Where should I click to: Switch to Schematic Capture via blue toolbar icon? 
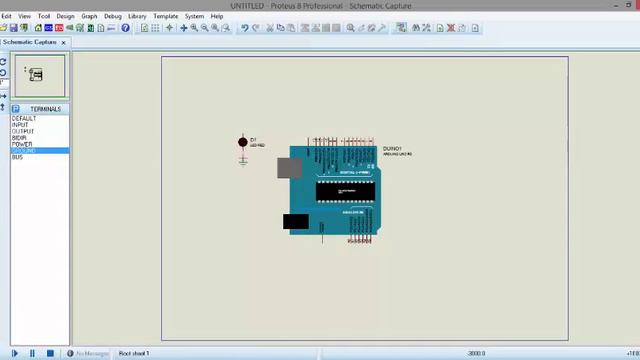[x=49, y=28]
